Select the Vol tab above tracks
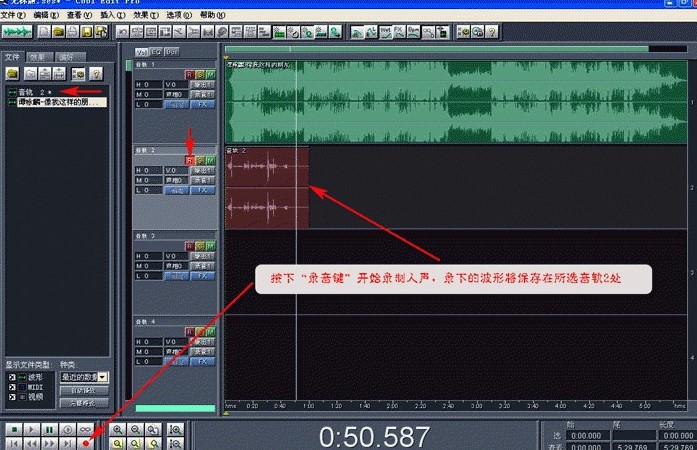Screen dimensions: 697x450 (x=142, y=52)
